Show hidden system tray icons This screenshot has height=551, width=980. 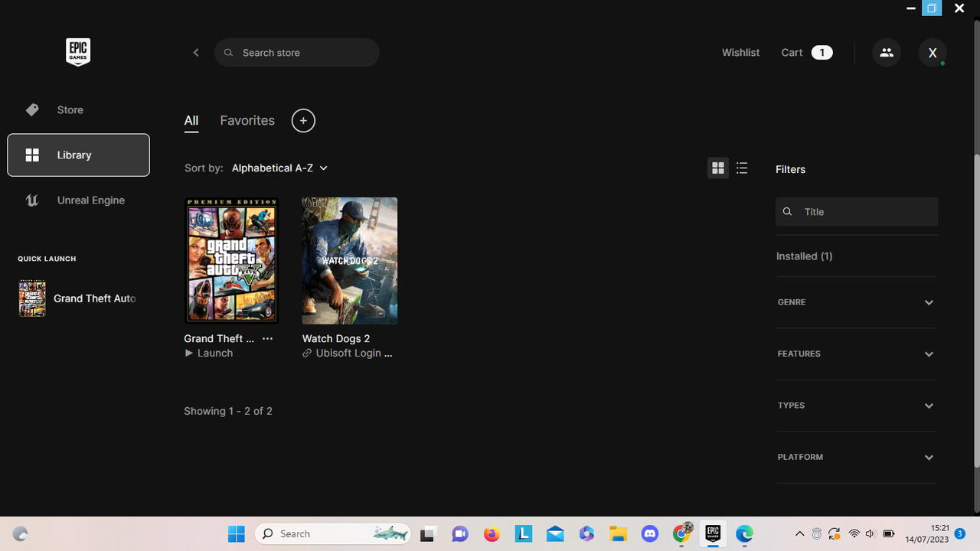pyautogui.click(x=799, y=533)
